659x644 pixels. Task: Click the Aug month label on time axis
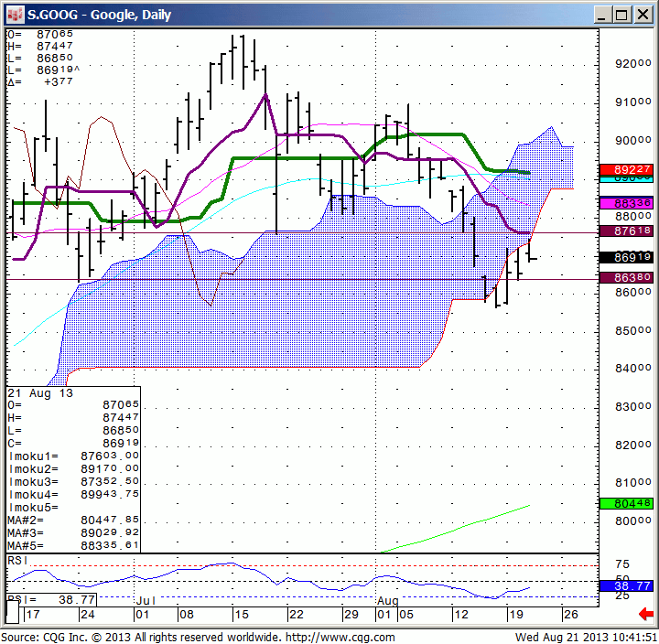[387, 601]
